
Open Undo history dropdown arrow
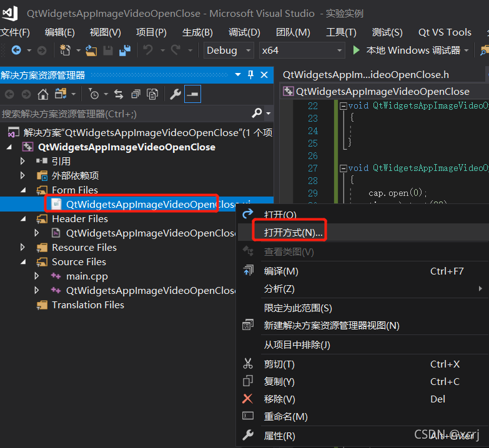pos(162,50)
